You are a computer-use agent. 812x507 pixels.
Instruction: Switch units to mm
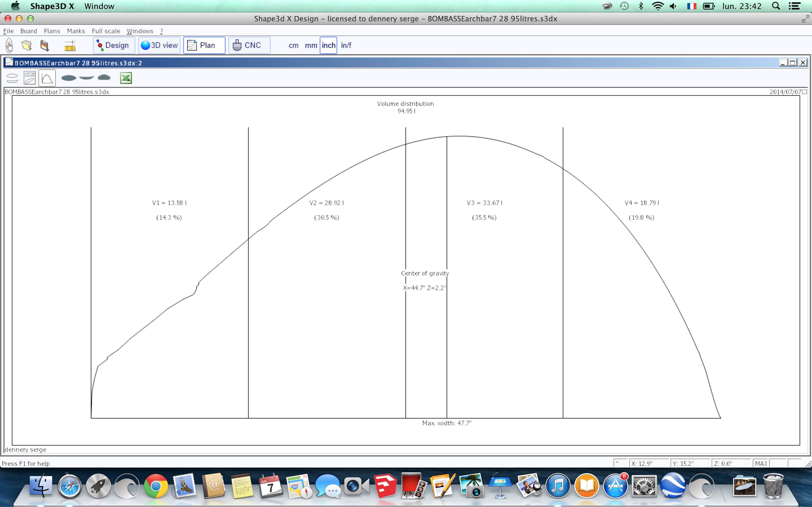(311, 45)
